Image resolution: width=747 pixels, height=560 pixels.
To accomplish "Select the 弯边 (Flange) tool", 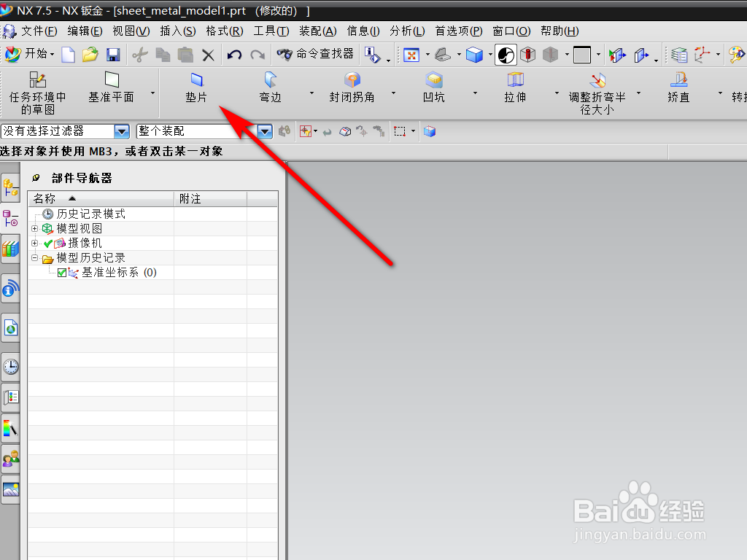I will (x=270, y=86).
